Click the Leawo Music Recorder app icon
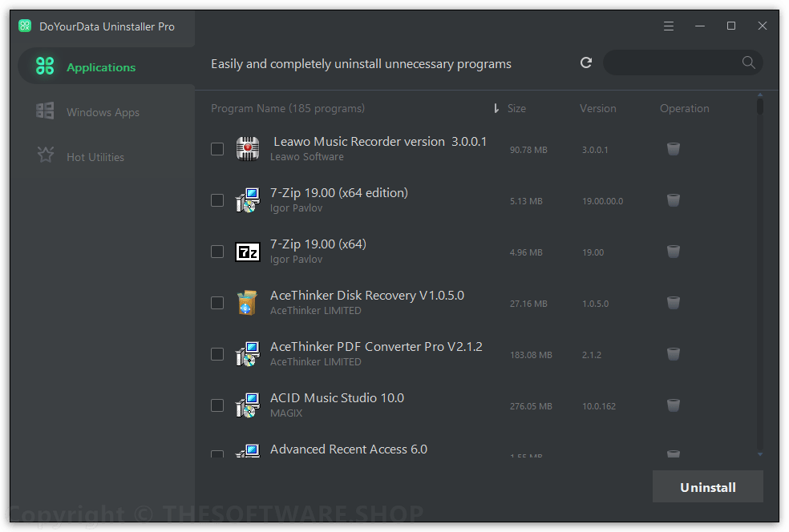Image resolution: width=789 pixels, height=532 pixels. 248,149
